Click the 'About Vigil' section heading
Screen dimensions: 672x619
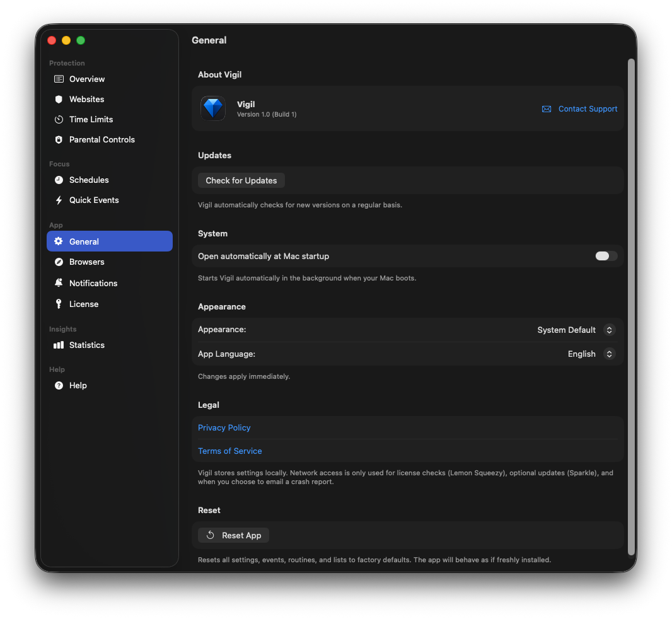[x=219, y=74]
